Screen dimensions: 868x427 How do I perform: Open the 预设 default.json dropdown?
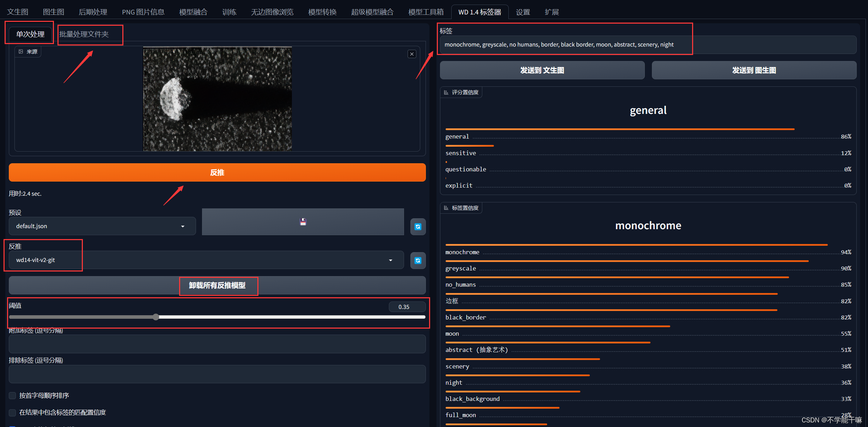pyautogui.click(x=102, y=226)
